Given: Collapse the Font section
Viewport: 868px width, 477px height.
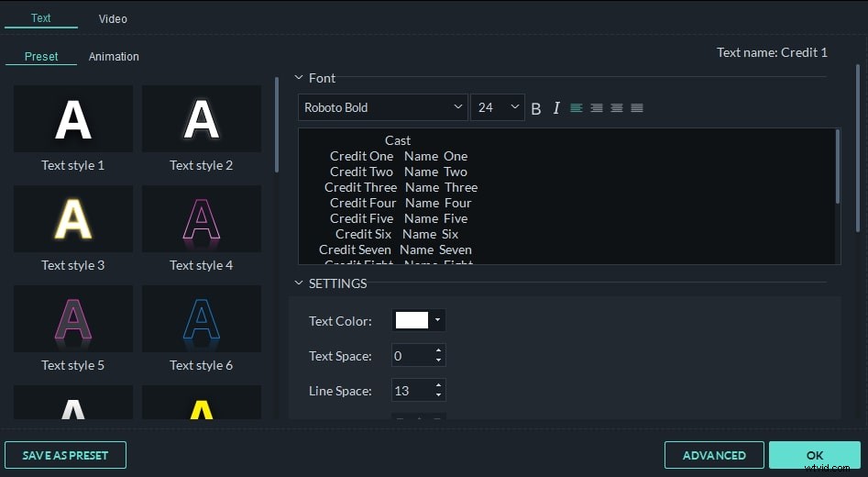Looking at the screenshot, I should point(299,78).
